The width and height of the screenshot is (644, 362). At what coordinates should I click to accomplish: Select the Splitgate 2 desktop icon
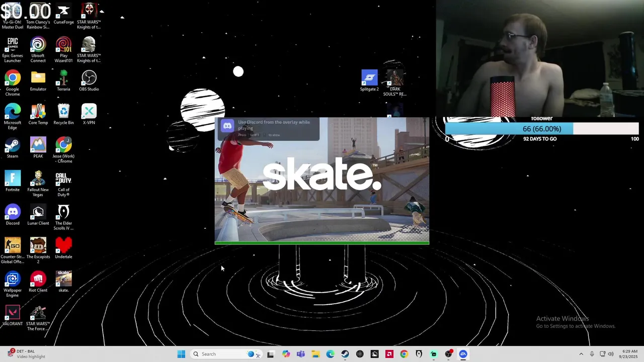click(369, 80)
